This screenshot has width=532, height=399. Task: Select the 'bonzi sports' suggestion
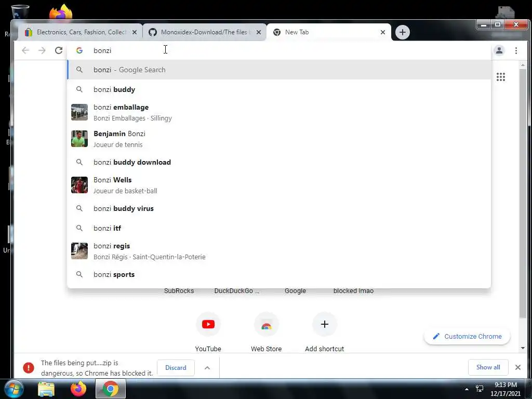pos(279,274)
